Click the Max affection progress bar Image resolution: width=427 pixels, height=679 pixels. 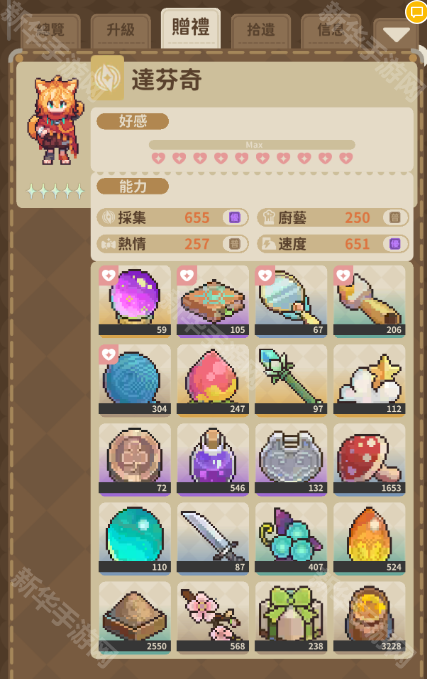[252, 145]
